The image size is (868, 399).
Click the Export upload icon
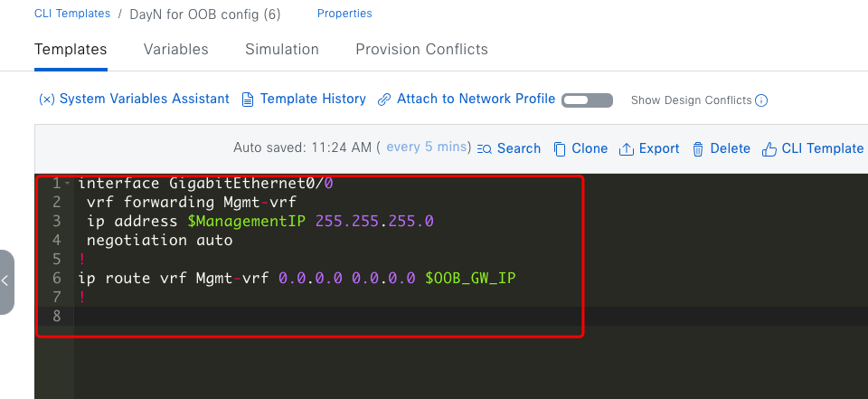[x=626, y=148]
